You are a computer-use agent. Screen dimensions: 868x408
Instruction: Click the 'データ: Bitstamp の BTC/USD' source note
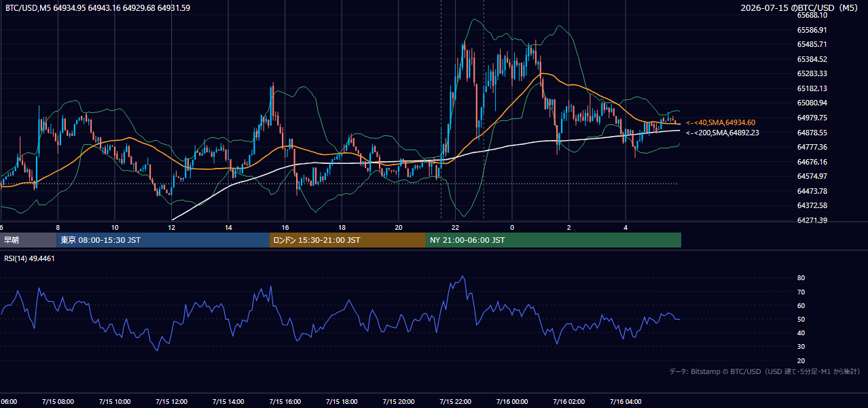tap(765, 371)
